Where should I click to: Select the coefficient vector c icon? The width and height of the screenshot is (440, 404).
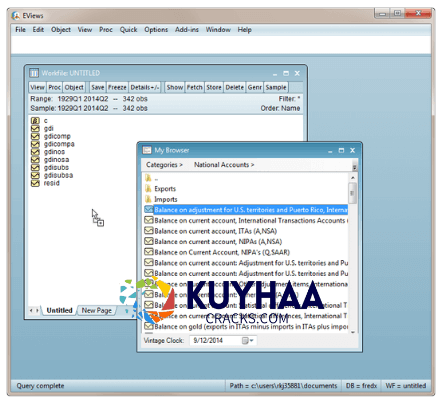35,120
